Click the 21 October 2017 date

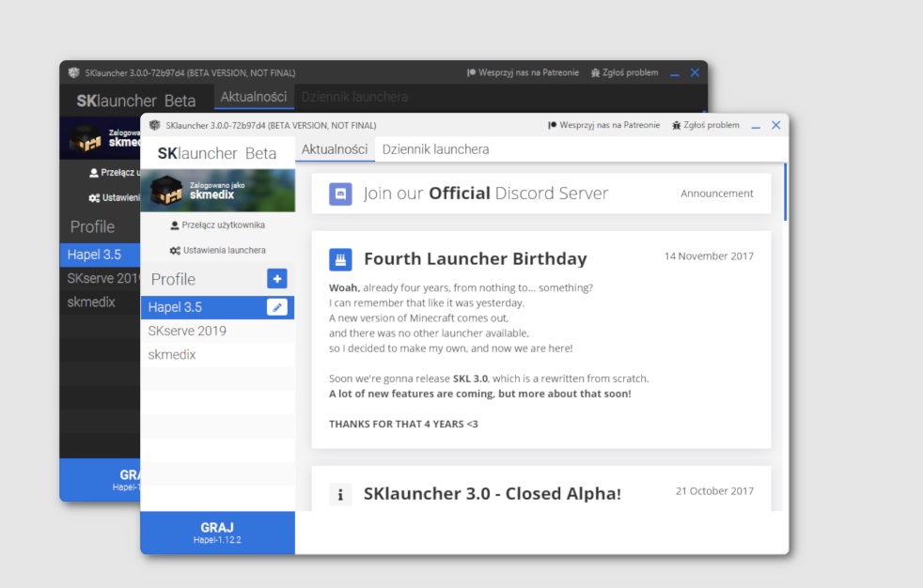(x=714, y=491)
